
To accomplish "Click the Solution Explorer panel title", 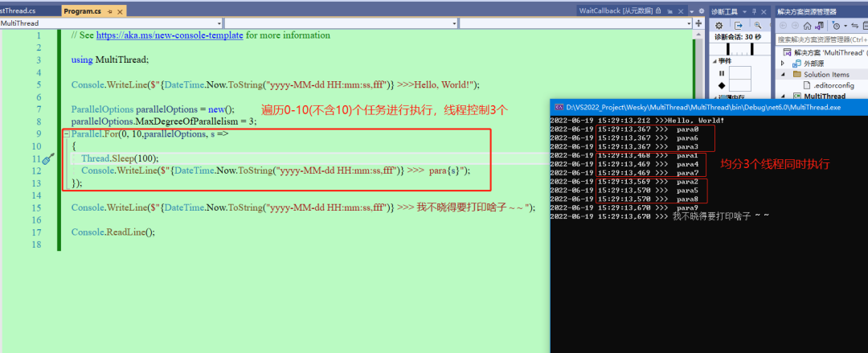I will pos(807,11).
